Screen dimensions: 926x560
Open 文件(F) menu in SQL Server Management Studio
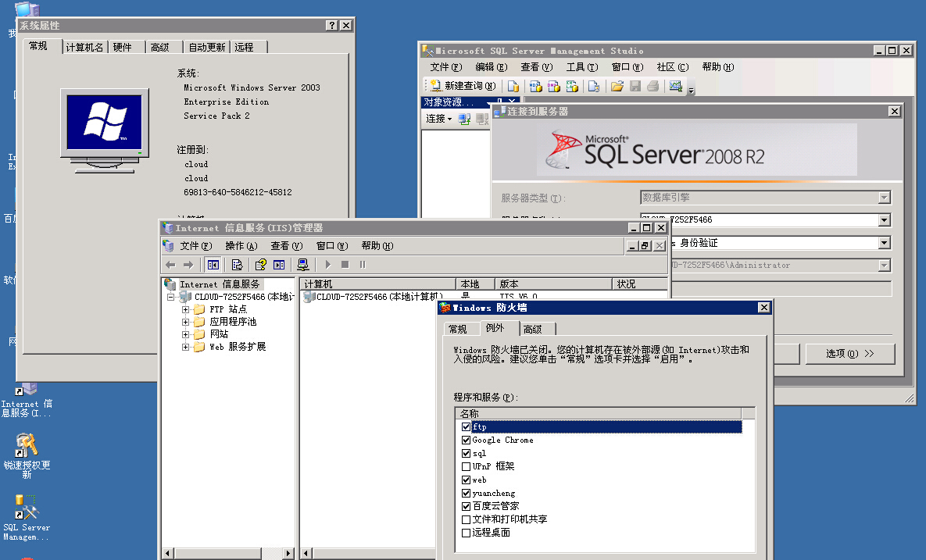pos(446,67)
